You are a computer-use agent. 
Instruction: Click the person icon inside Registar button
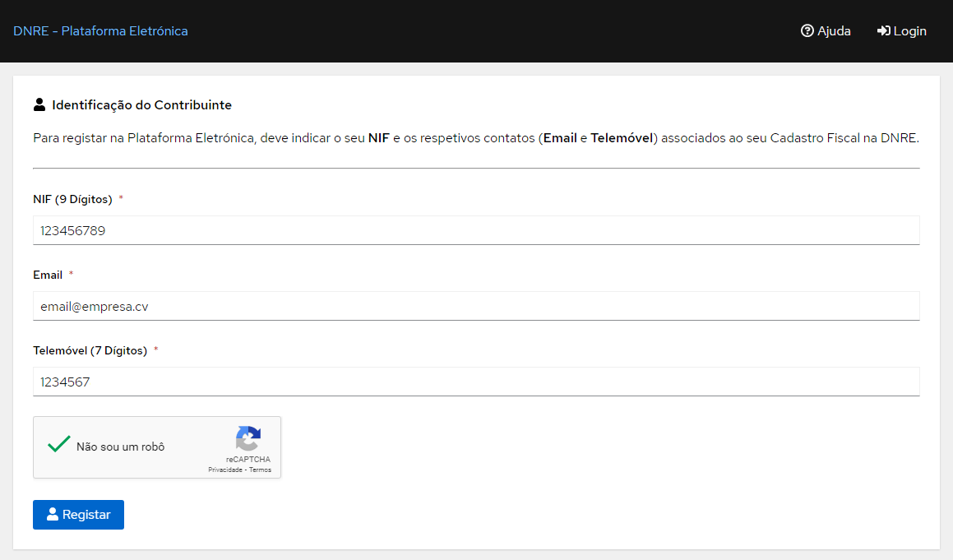point(53,515)
